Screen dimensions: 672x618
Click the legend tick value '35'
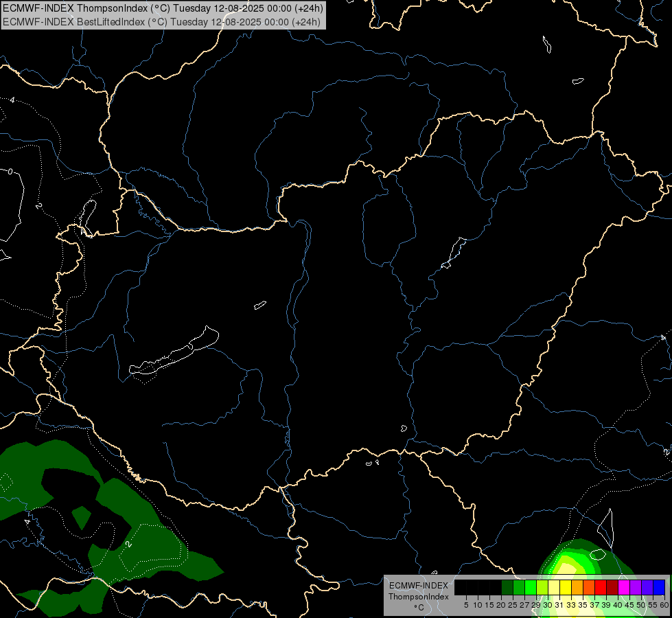[x=583, y=605]
